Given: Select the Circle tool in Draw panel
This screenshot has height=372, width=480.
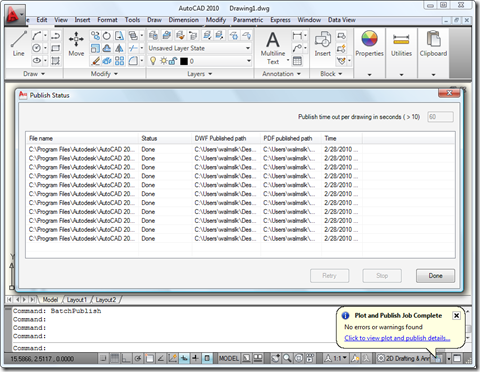Looking at the screenshot, I should pyautogui.click(x=37, y=48).
